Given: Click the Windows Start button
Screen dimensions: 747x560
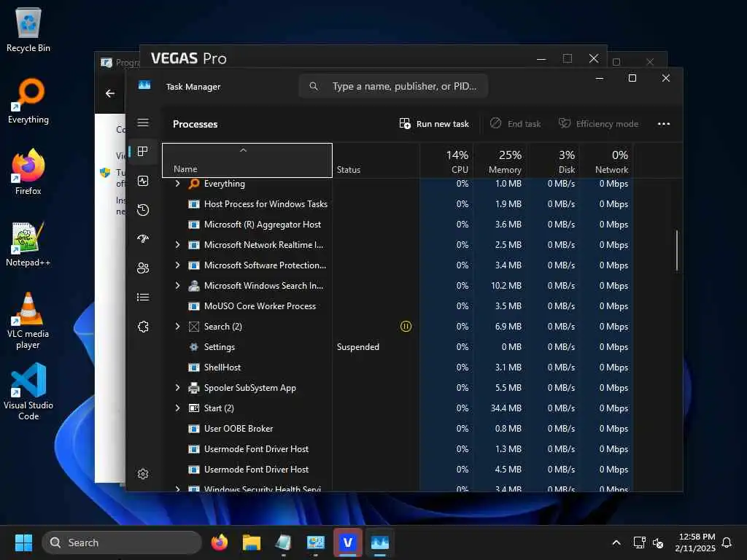Looking at the screenshot, I should tap(23, 542).
